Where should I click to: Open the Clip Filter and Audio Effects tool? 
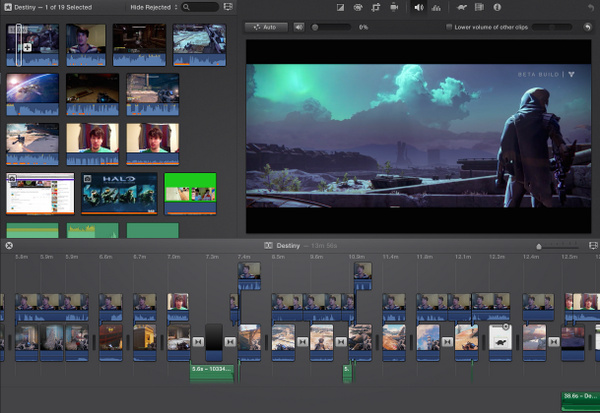[x=479, y=7]
